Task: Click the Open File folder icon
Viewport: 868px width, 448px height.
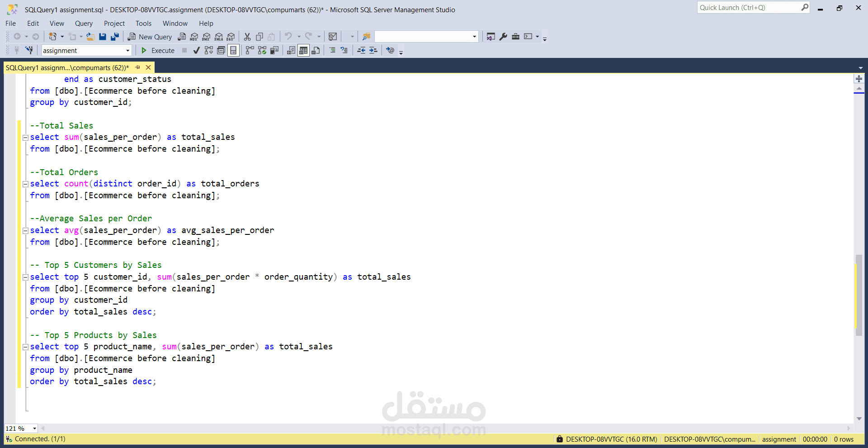Action: (90, 37)
